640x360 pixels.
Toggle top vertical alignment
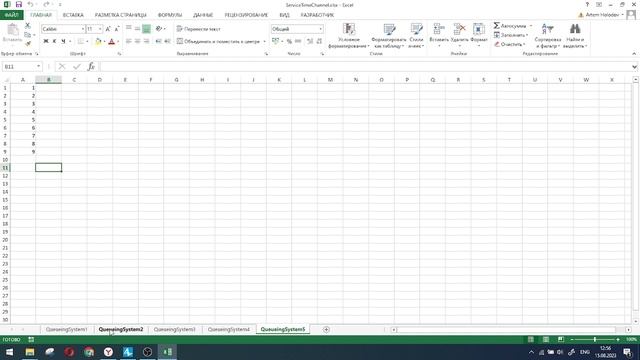click(129, 29)
